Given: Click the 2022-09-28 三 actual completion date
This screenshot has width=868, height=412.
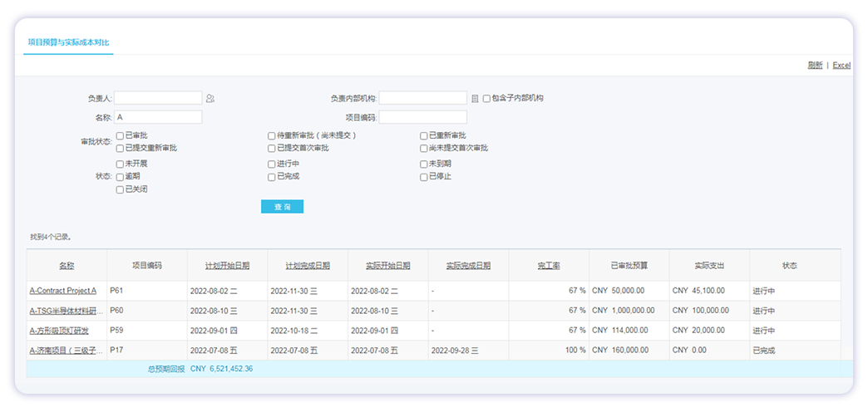Looking at the screenshot, I should pos(455,351).
